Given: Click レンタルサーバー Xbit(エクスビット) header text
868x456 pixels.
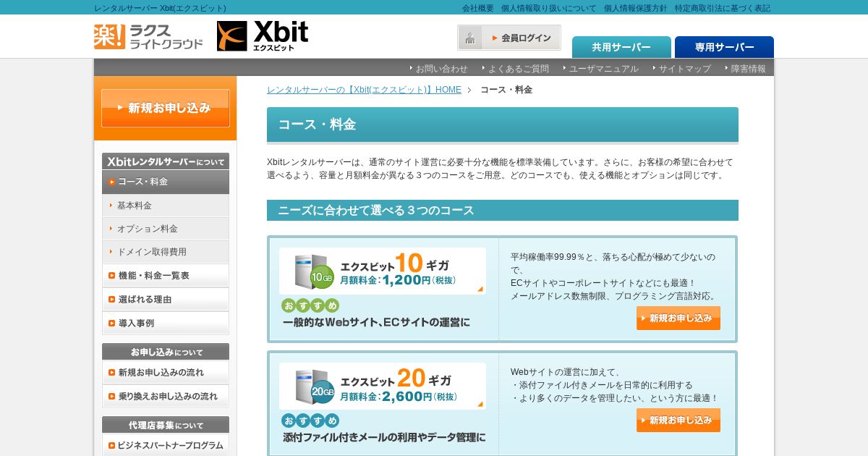Looking at the screenshot, I should pyautogui.click(x=160, y=8).
